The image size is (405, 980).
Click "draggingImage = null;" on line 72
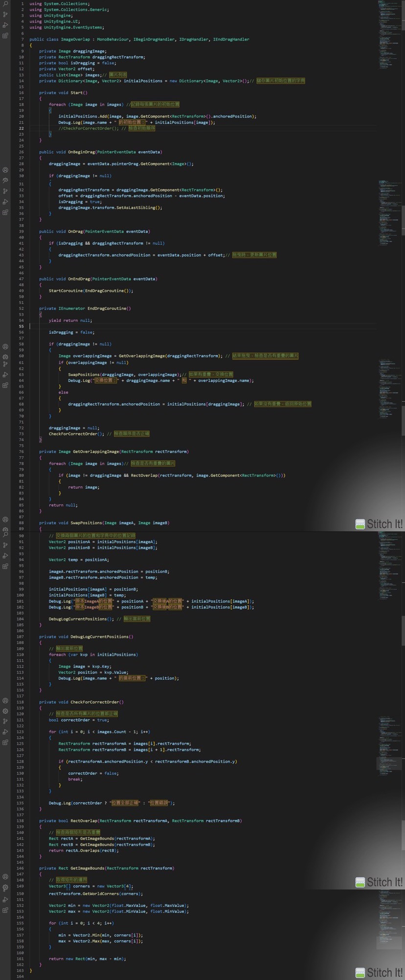coord(74,428)
